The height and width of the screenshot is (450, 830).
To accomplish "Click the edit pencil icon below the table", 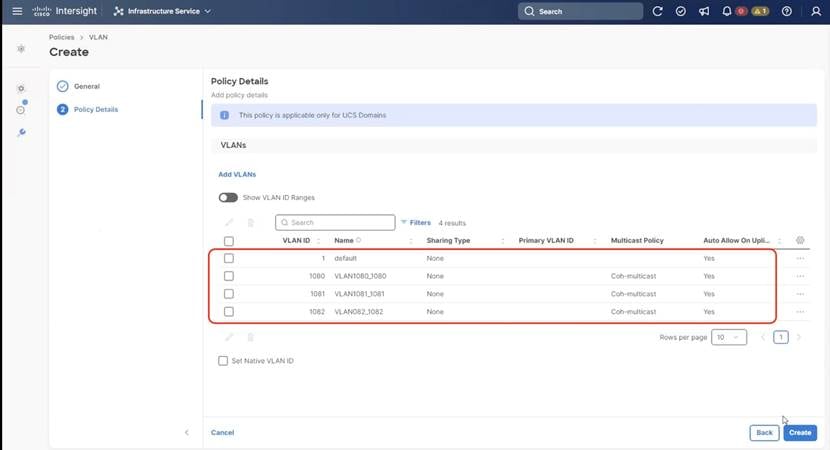I will (229, 337).
